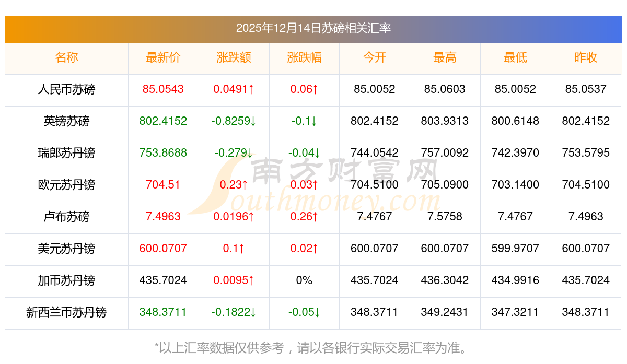
Task: Click the change percent 0%
Action: point(304,280)
